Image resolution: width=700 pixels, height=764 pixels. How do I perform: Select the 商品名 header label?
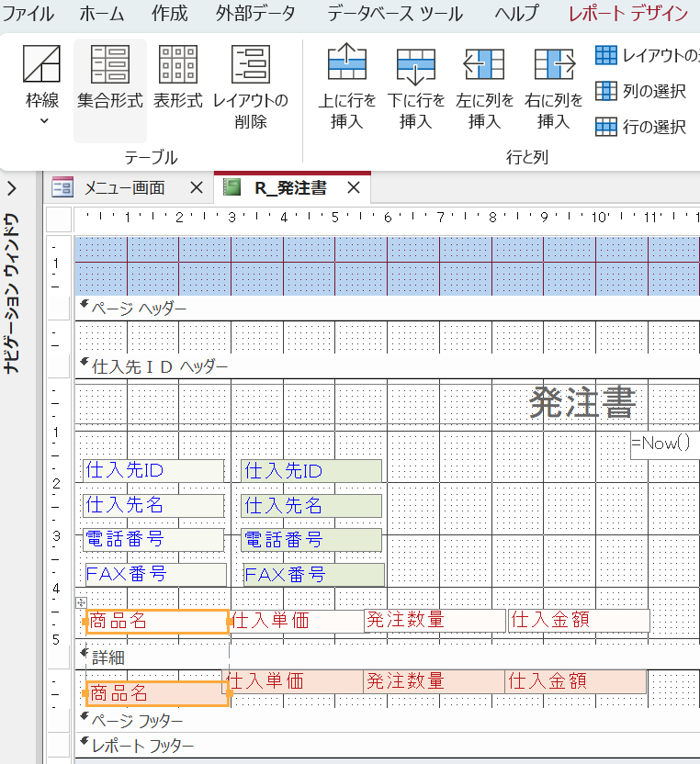(157, 622)
